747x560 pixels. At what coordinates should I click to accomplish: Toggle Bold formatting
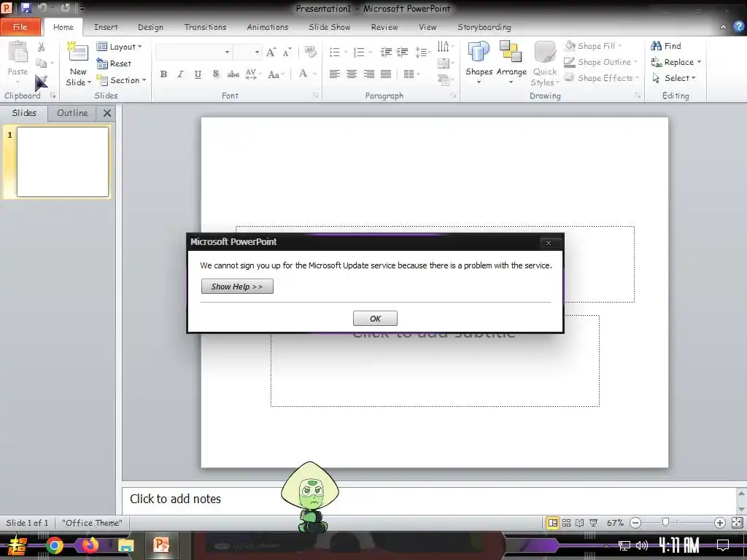point(163,74)
